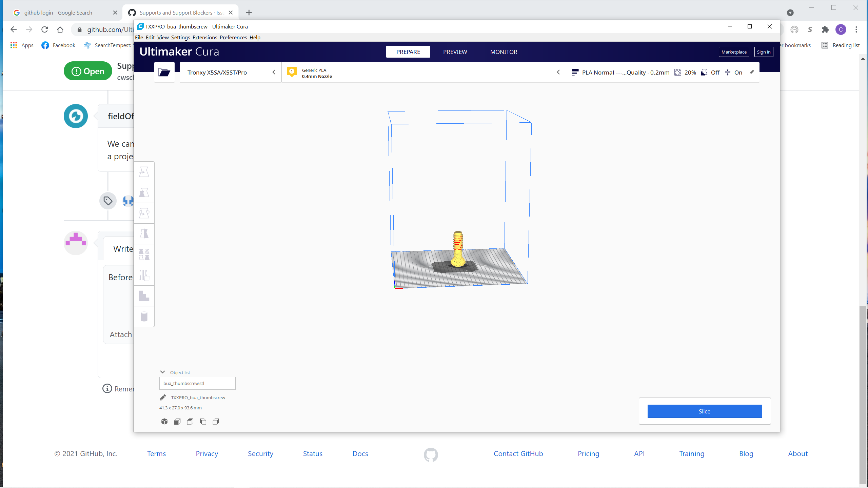Image resolution: width=868 pixels, height=488 pixels.
Task: Open the Extensions menu
Action: tap(204, 37)
